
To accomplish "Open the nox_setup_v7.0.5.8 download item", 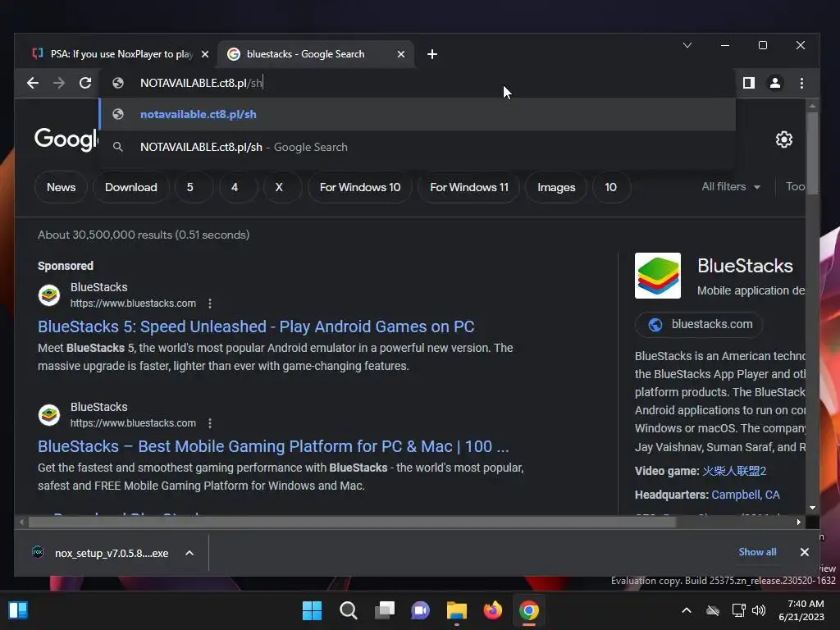I will click(x=101, y=553).
